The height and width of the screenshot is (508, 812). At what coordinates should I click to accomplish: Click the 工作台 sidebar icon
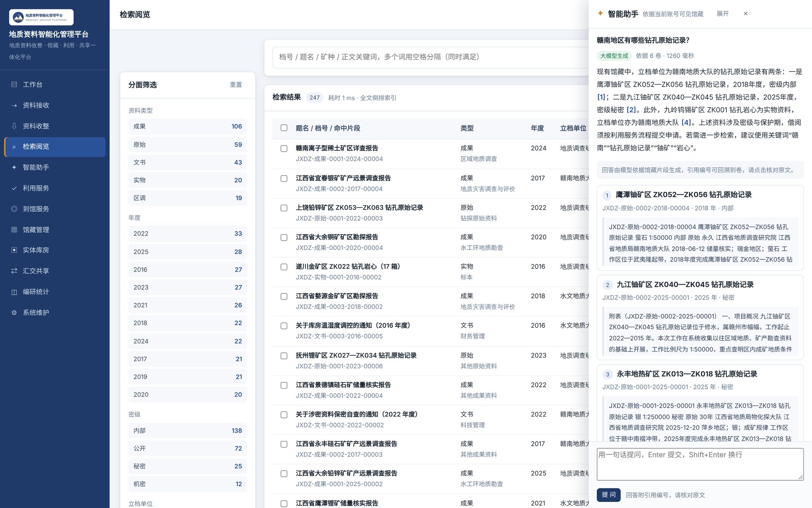point(14,85)
